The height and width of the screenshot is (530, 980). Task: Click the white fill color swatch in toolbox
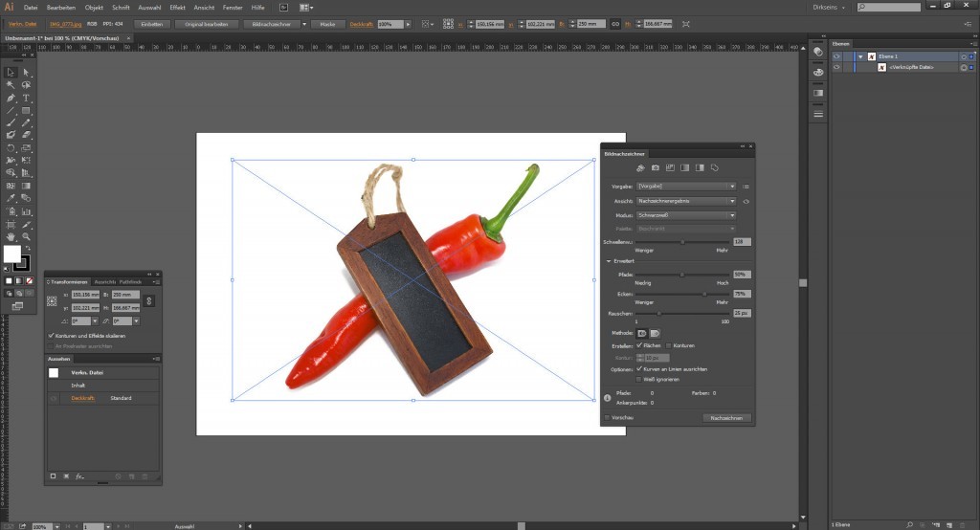11,254
